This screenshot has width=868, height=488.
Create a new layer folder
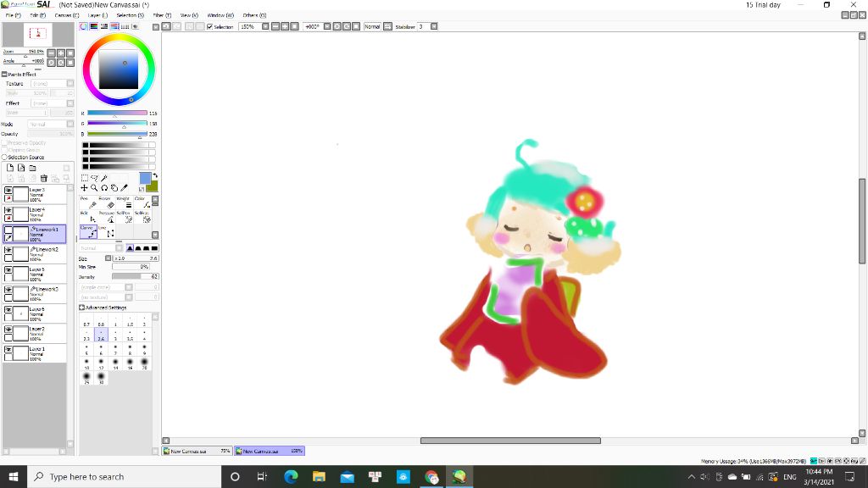33,168
